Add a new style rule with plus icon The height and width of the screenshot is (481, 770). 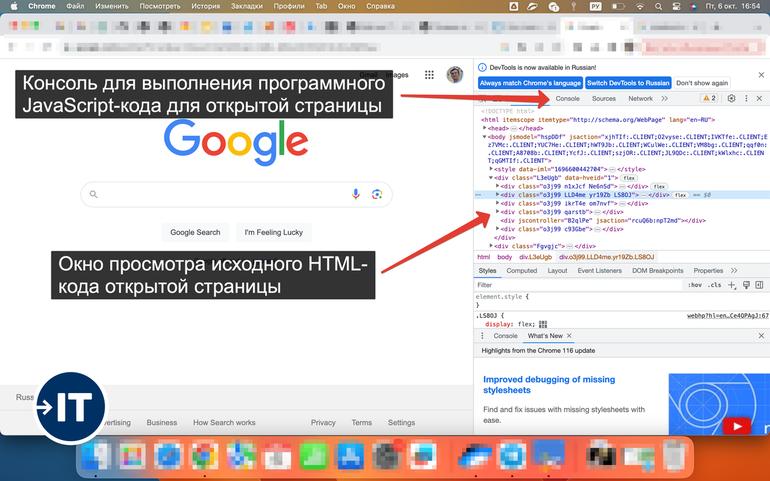[732, 285]
